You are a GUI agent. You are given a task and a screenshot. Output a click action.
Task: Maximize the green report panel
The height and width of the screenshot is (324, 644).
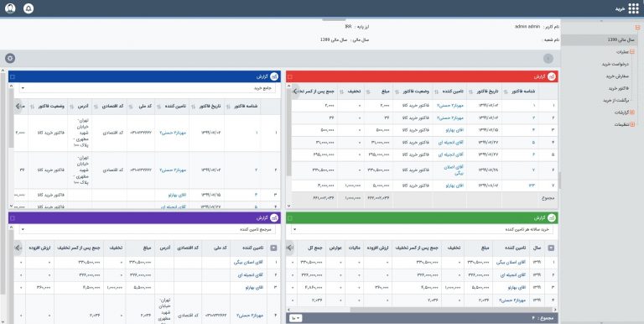point(290,218)
